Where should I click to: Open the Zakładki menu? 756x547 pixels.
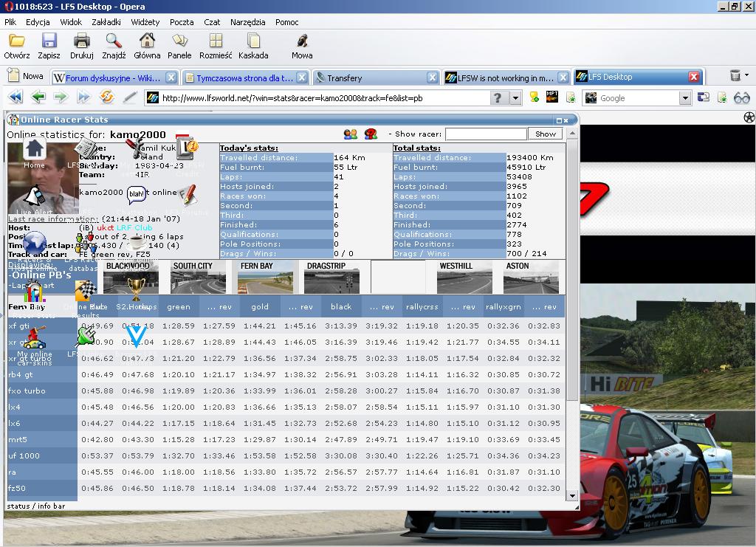106,22
